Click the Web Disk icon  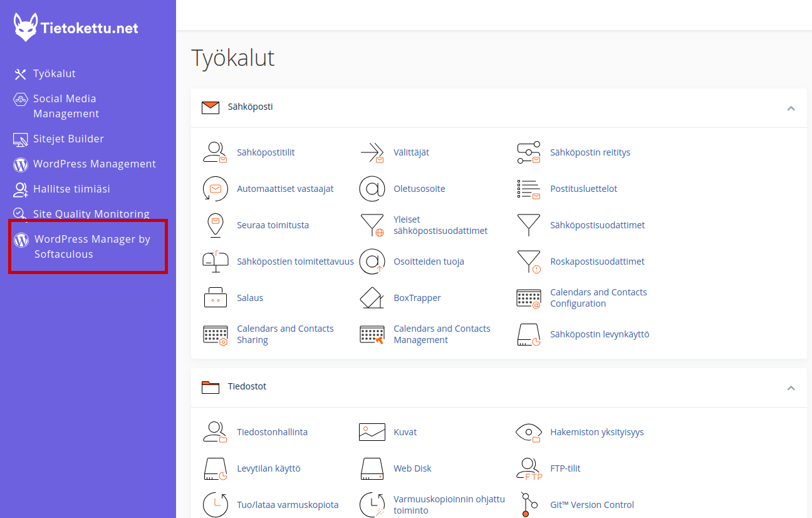click(372, 468)
